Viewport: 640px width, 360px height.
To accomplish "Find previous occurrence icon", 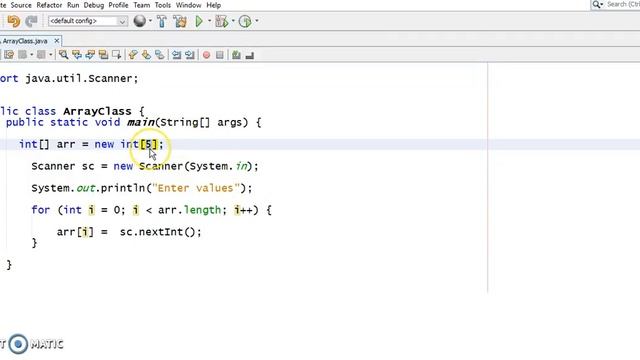I will point(77,55).
